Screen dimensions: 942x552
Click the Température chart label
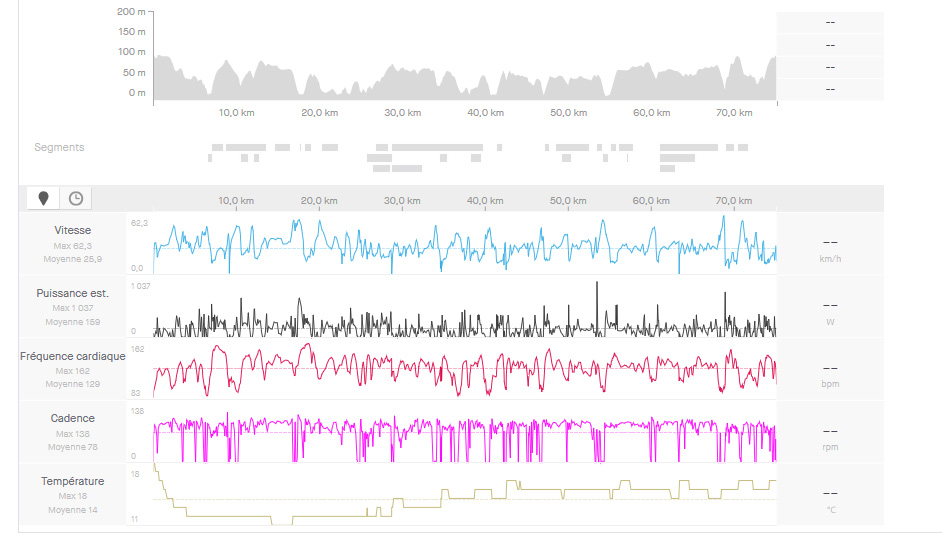(x=72, y=481)
